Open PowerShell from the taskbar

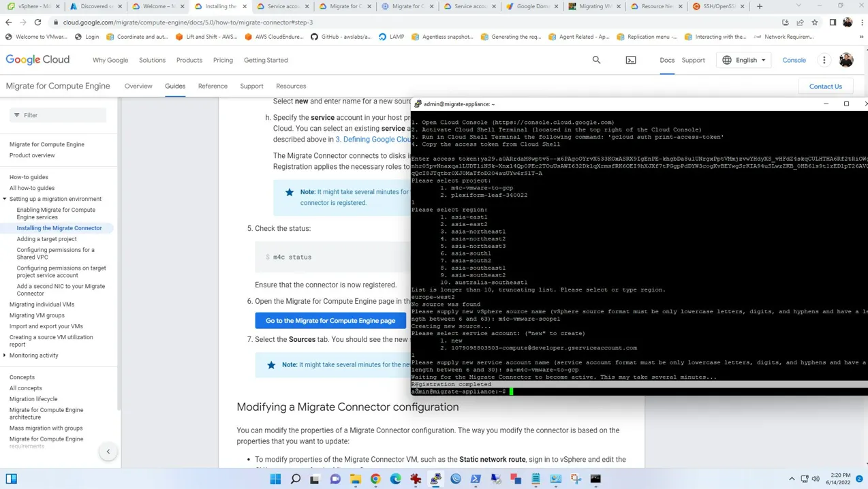click(x=476, y=479)
